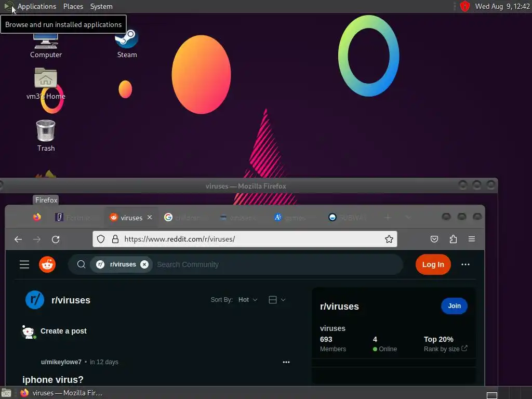
Task: Open the Firefox extensions menu
Action: tap(453, 239)
